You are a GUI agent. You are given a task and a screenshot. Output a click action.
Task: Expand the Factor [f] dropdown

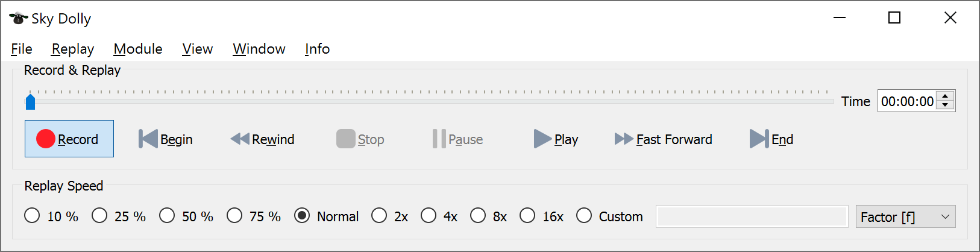coord(905,216)
